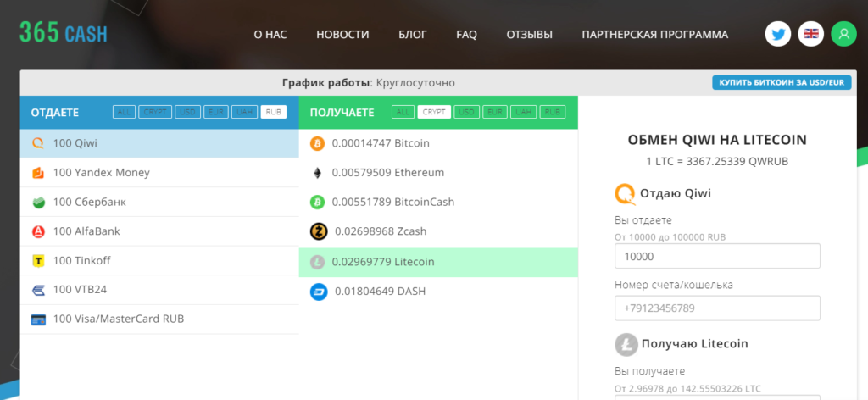Click the VTB24 blue icon
This screenshot has width=868, height=400.
point(38,290)
